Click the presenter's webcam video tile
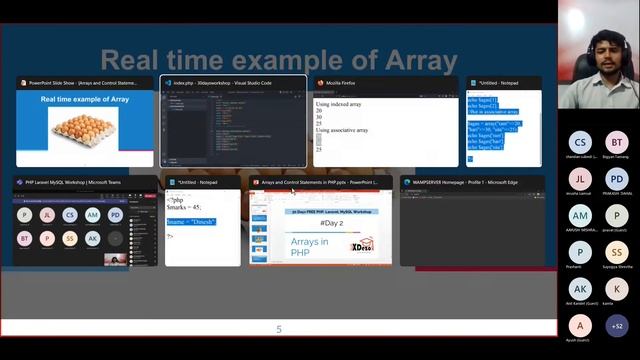The width and height of the screenshot is (640, 360). (x=599, y=54)
